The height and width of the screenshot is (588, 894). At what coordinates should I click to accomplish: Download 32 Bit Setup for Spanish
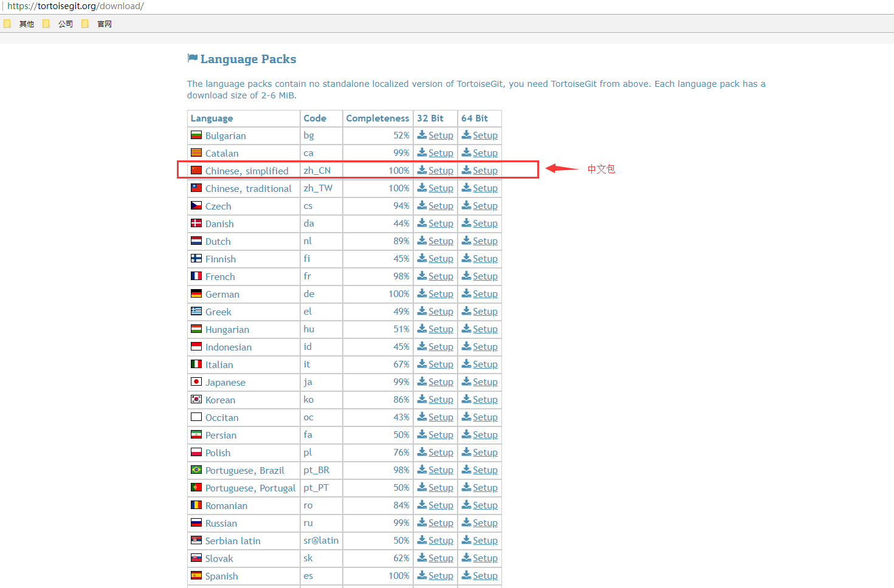[x=435, y=576]
